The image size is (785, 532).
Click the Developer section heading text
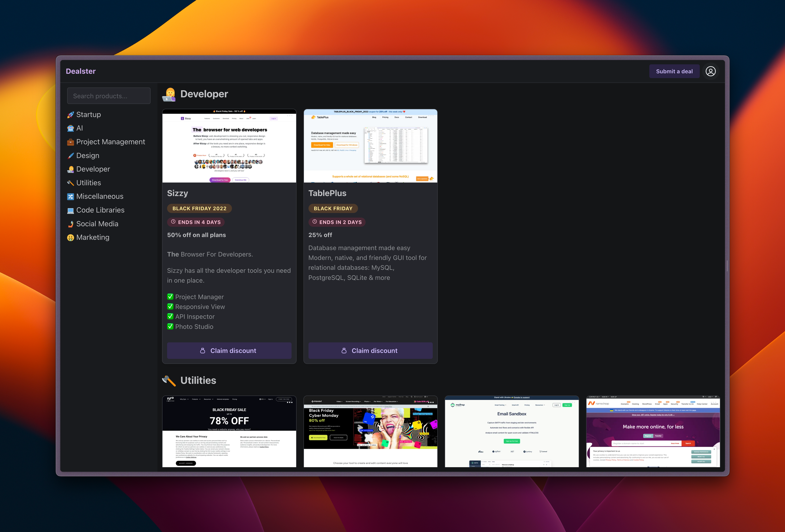(204, 94)
